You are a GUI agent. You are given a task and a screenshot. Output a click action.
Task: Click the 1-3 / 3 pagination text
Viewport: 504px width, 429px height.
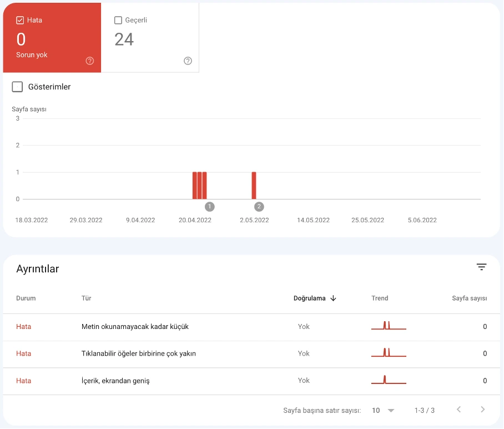pyautogui.click(x=424, y=410)
